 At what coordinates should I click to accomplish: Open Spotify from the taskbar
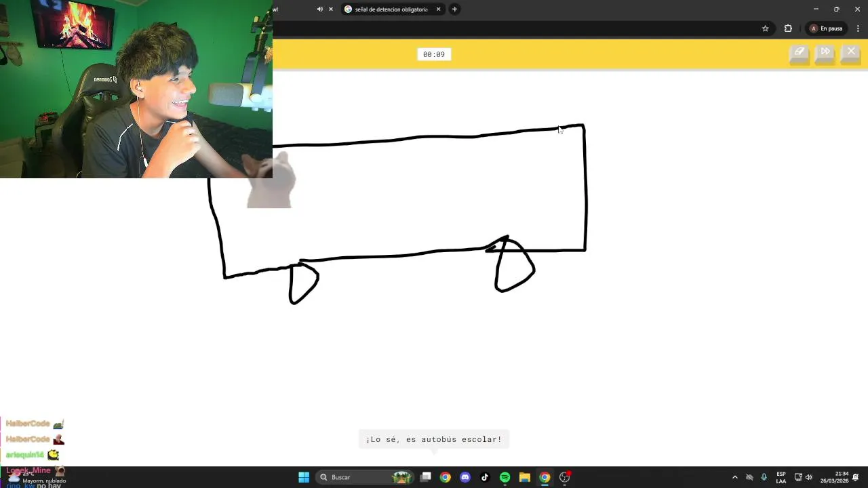505,477
